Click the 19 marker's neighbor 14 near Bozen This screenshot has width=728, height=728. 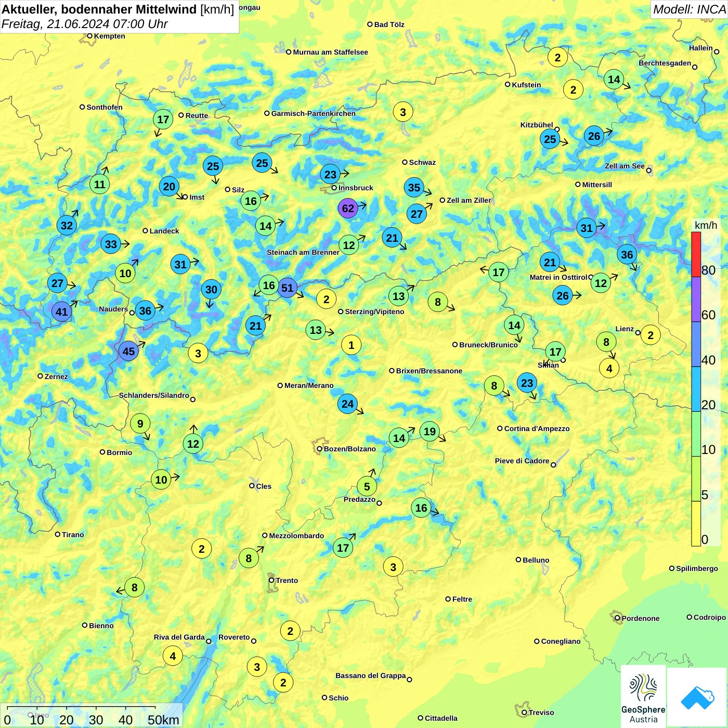399,438
